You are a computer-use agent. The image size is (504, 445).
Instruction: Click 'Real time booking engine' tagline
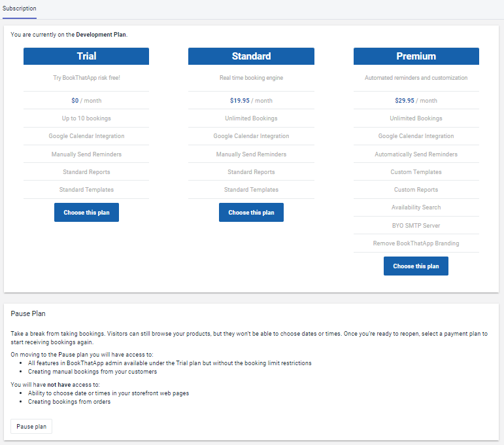(x=252, y=78)
